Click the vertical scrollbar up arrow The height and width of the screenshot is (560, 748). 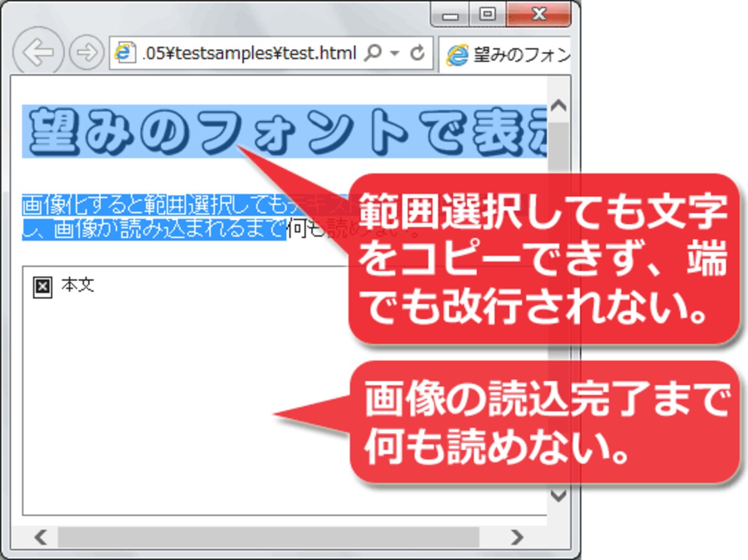559,105
